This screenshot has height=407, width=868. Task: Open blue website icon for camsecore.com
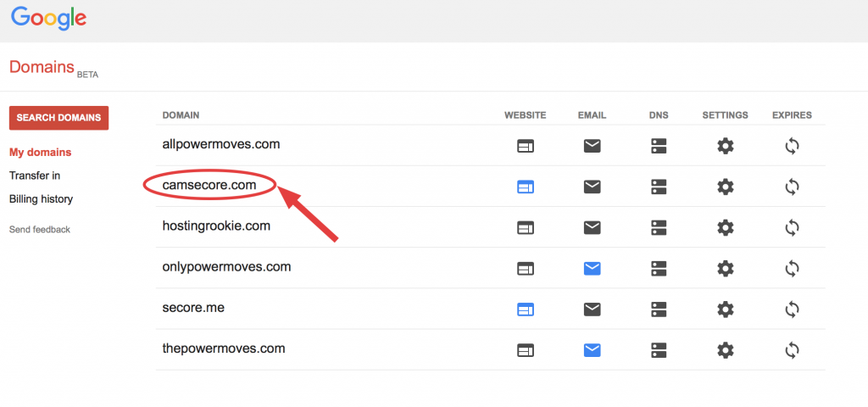point(526,187)
